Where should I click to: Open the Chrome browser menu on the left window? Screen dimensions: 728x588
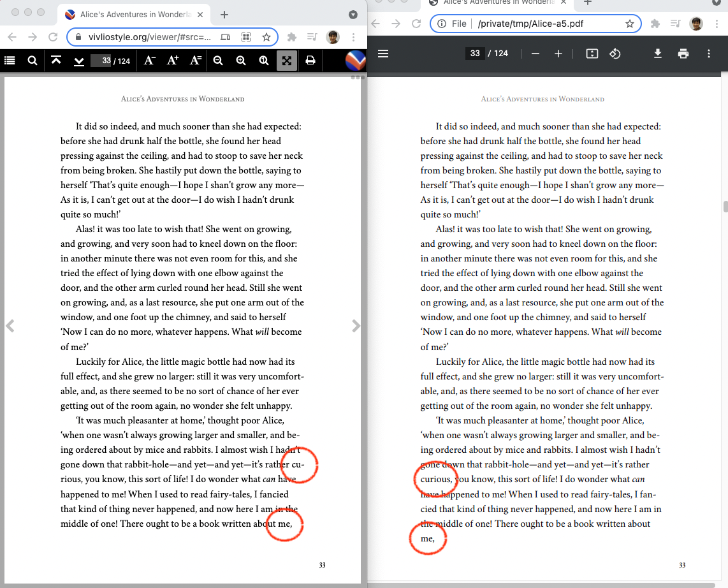point(354,37)
